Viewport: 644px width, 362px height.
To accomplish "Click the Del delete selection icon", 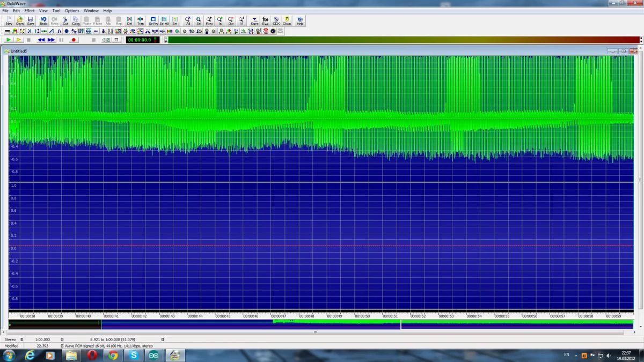I will point(129,20).
